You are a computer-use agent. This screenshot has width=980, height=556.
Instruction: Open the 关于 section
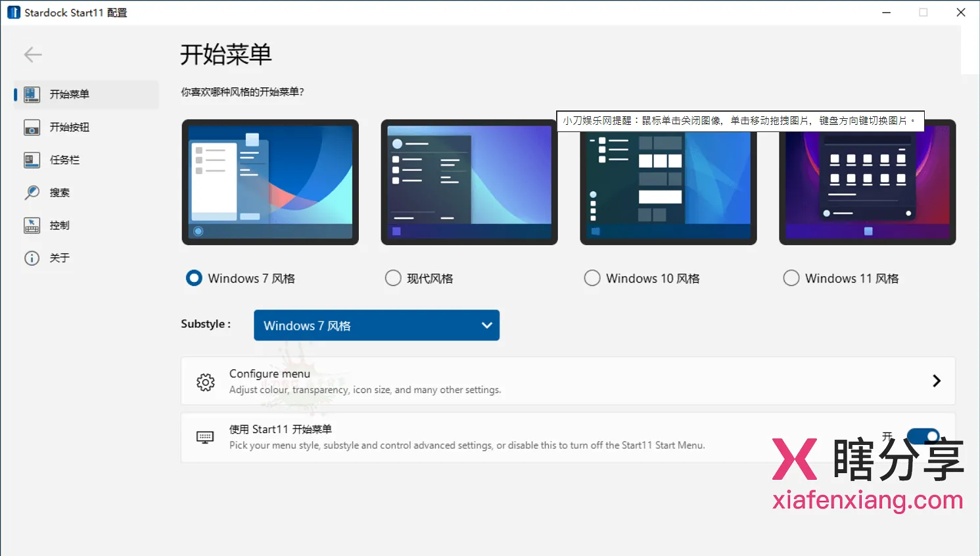click(86, 258)
